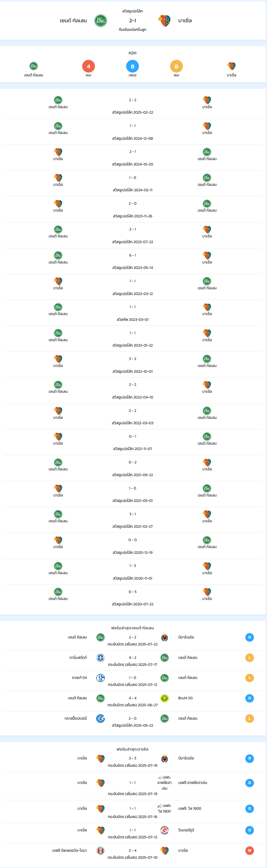Click Darmstadt crest in St. Gallen form
The height and width of the screenshot is (868, 267).
(100, 657)
